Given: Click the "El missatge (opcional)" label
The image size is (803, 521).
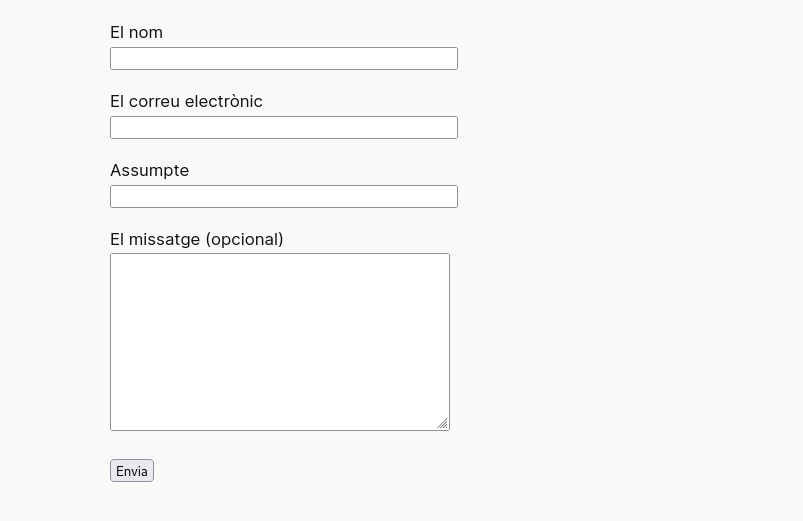Looking at the screenshot, I should [196, 239].
